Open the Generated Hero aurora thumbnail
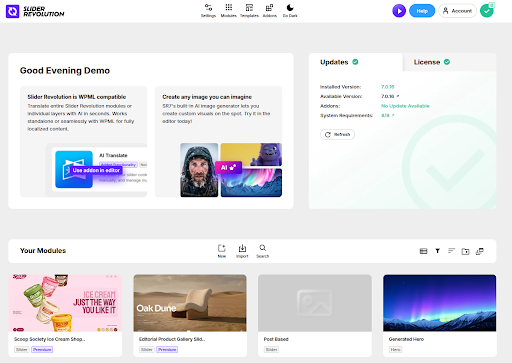The width and height of the screenshot is (512, 363). (x=440, y=303)
